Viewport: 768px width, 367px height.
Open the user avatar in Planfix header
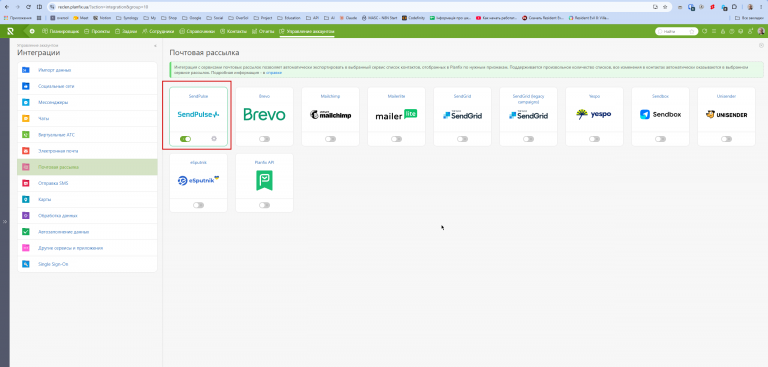tap(761, 31)
